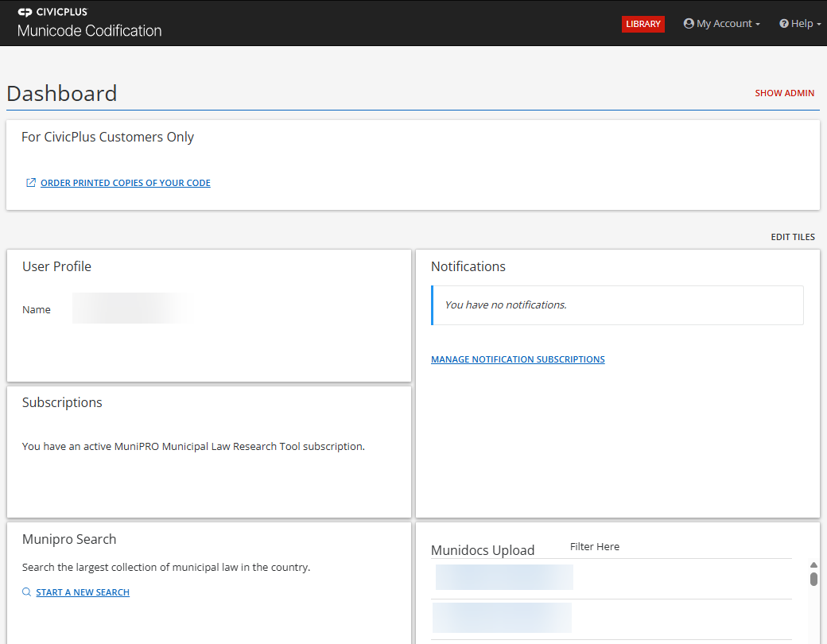Click the Munidocs list scrollbar thumb
Viewport: 827px width, 644px height.
[813, 579]
